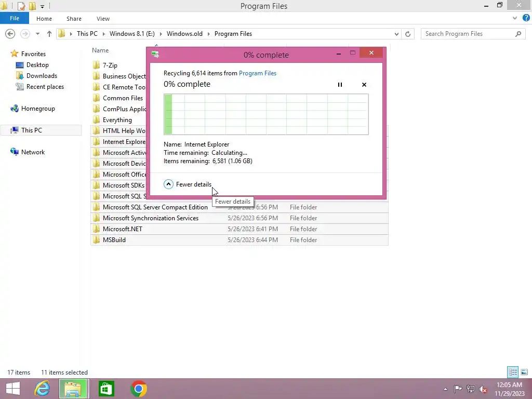Select Windows 8.1 (E:) in the address path
Screen dimensions: 532x399
(132, 34)
